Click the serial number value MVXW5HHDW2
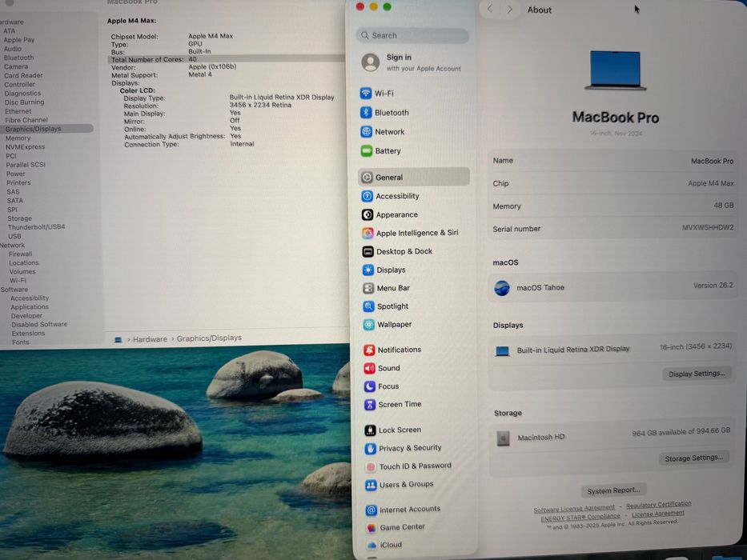The height and width of the screenshot is (560, 747). pos(708,228)
